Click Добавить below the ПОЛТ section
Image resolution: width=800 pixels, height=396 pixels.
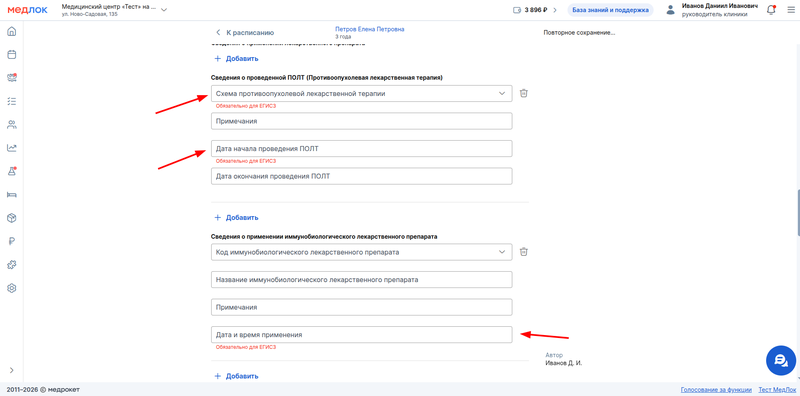point(236,217)
